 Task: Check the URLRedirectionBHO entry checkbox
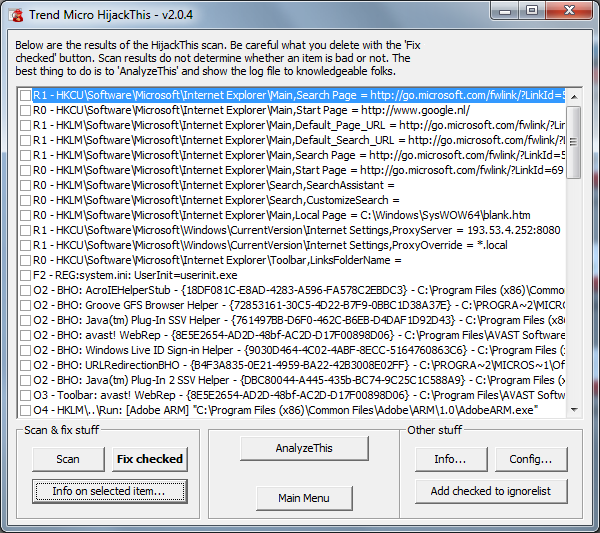click(x=26, y=365)
